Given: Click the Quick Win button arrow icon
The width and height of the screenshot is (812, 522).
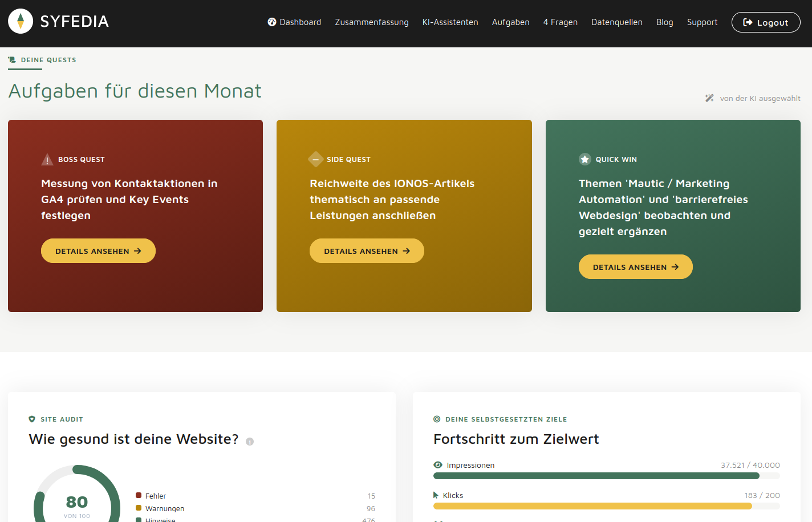Looking at the screenshot, I should (x=675, y=267).
